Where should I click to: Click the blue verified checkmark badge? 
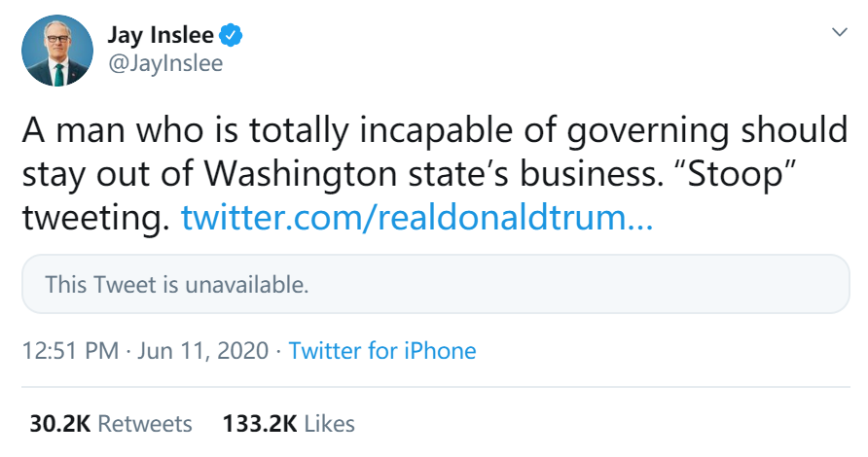click(x=231, y=38)
